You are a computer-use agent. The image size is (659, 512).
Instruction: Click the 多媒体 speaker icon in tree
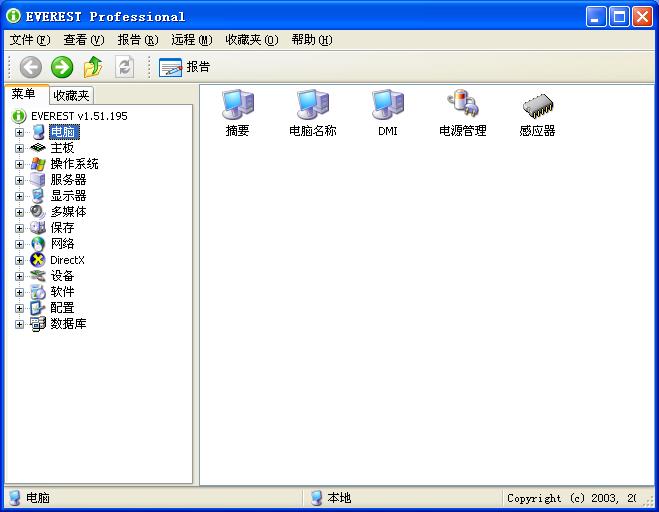(x=38, y=212)
